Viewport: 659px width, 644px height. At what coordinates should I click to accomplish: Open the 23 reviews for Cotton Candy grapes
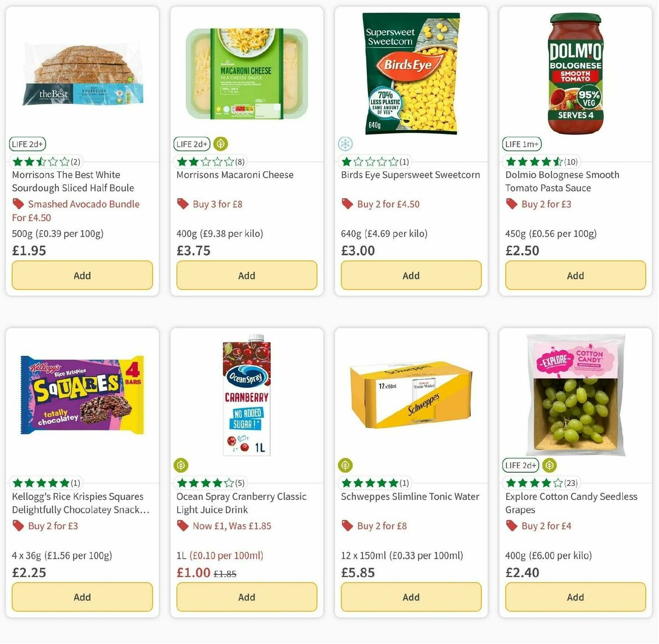coord(537,483)
